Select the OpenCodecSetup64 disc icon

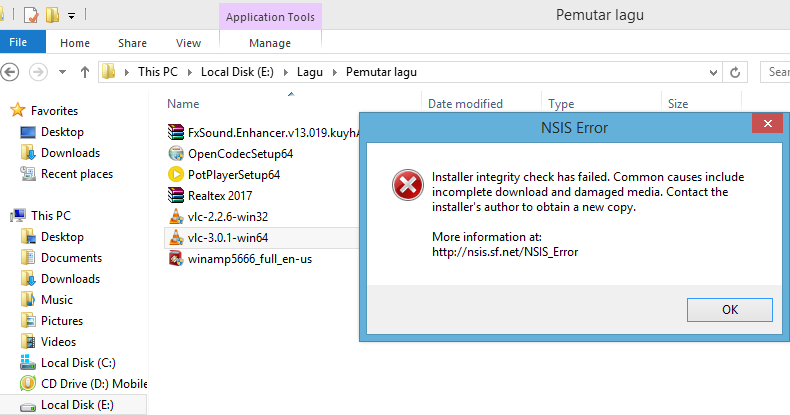click(x=176, y=153)
